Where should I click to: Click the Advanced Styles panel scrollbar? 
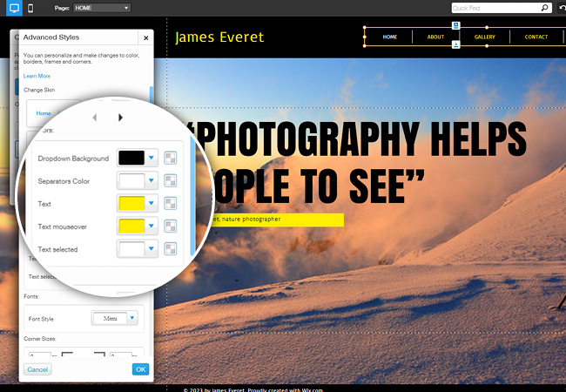coord(152,95)
